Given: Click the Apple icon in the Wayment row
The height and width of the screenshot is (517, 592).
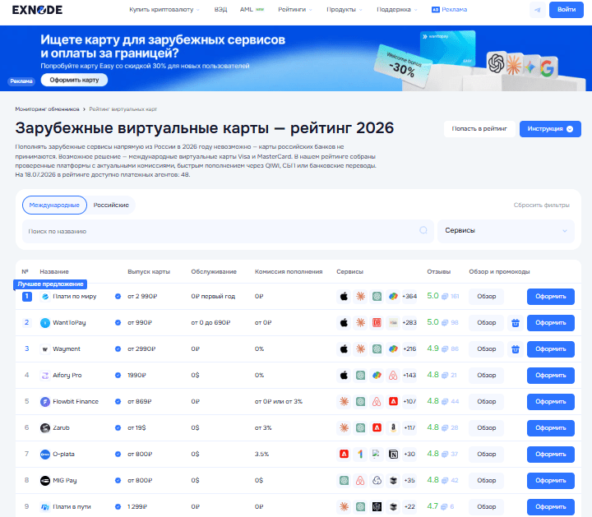Looking at the screenshot, I should 344,349.
